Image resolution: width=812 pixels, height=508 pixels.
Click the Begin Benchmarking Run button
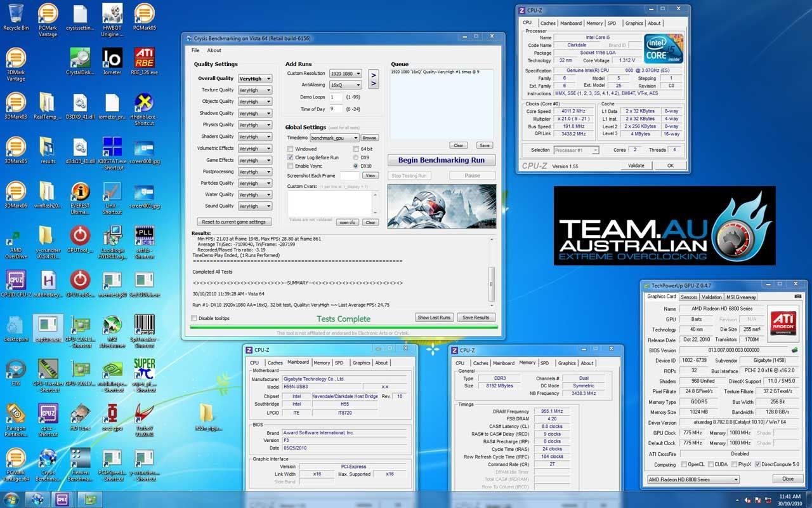[x=441, y=160]
